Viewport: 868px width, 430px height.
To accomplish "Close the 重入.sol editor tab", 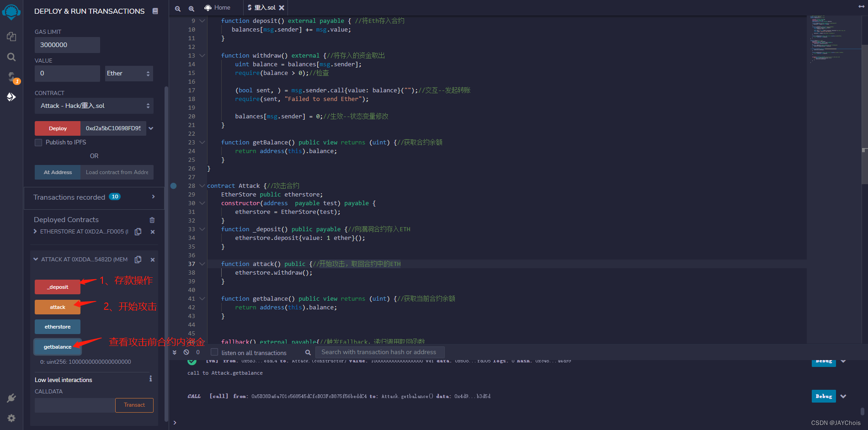I will click(282, 8).
